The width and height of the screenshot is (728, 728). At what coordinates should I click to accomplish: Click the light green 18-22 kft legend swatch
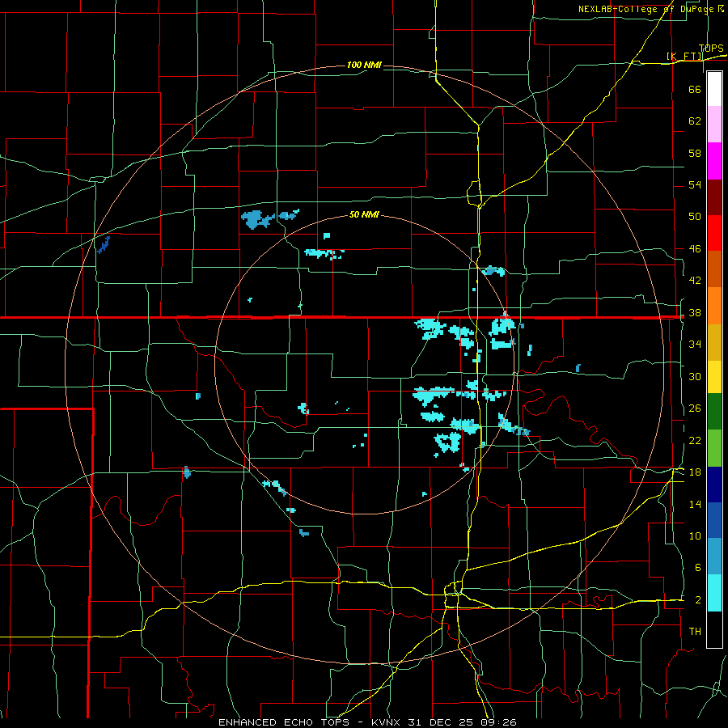(x=714, y=448)
